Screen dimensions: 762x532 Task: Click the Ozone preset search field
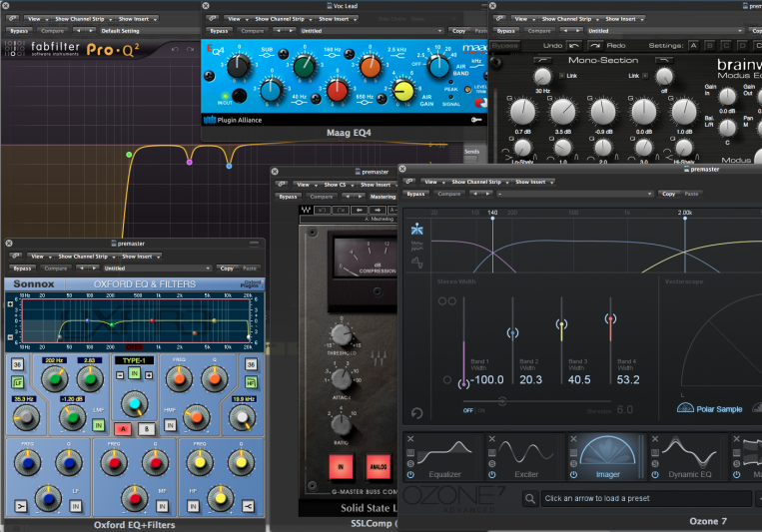[x=646, y=498]
